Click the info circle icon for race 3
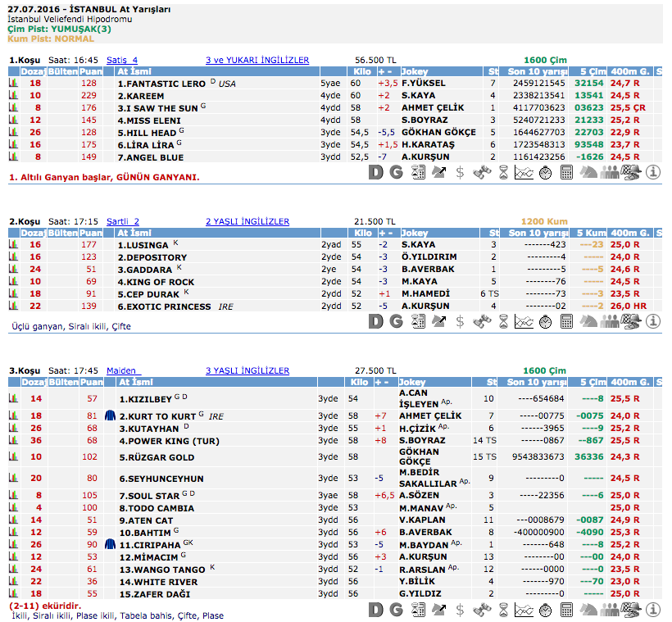The width and height of the screenshot is (672, 622). click(653, 611)
